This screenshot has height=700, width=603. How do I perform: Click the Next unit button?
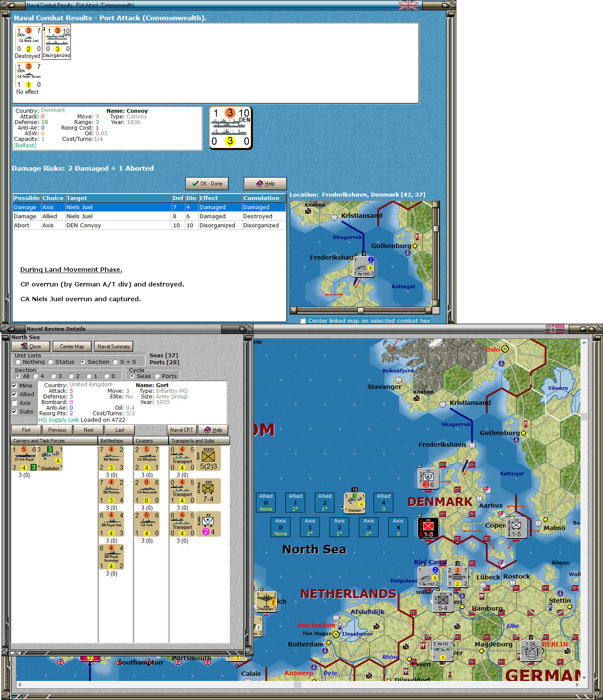point(89,430)
